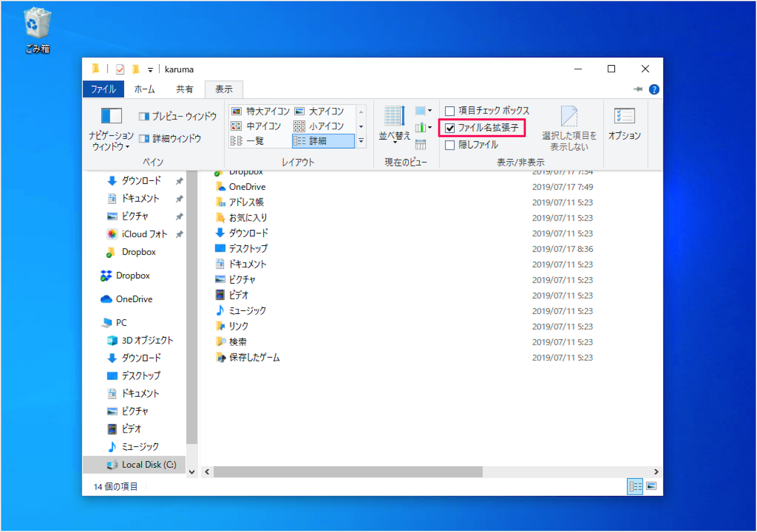The height and width of the screenshot is (532, 757).
Task: Open the Options (オプション) button
Action: tap(625, 124)
